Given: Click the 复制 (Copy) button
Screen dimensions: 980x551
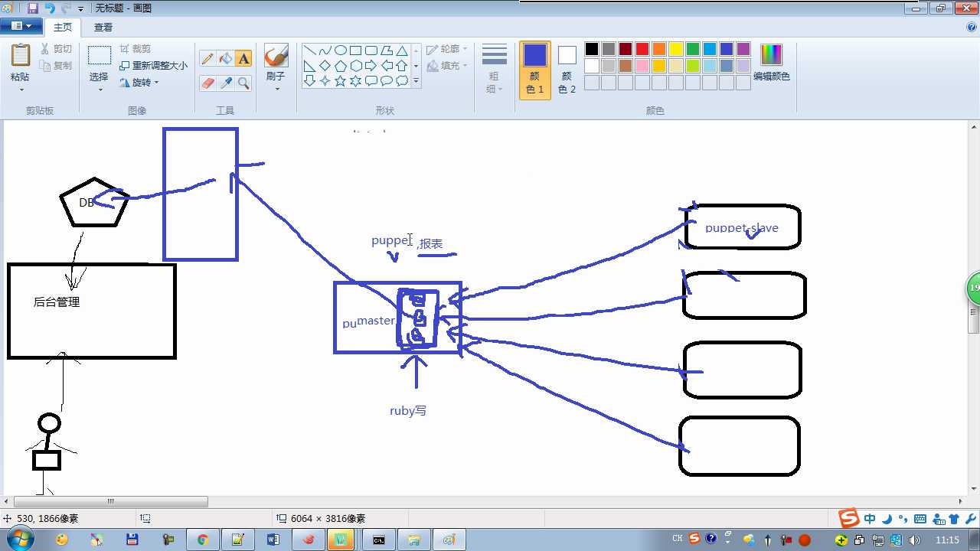Looking at the screenshot, I should 56,66.
